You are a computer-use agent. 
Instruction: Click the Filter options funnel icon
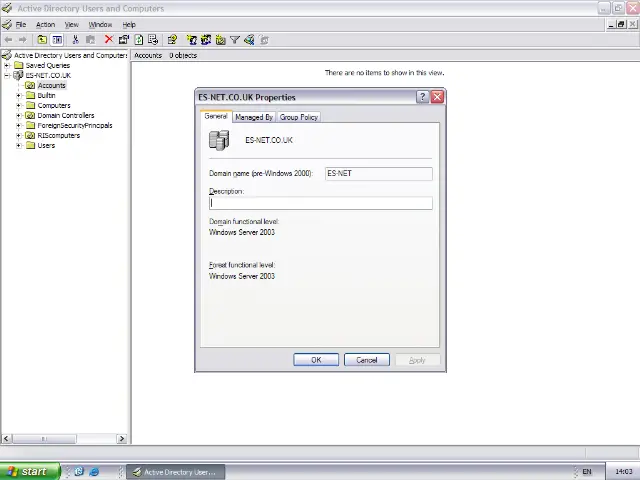235,40
